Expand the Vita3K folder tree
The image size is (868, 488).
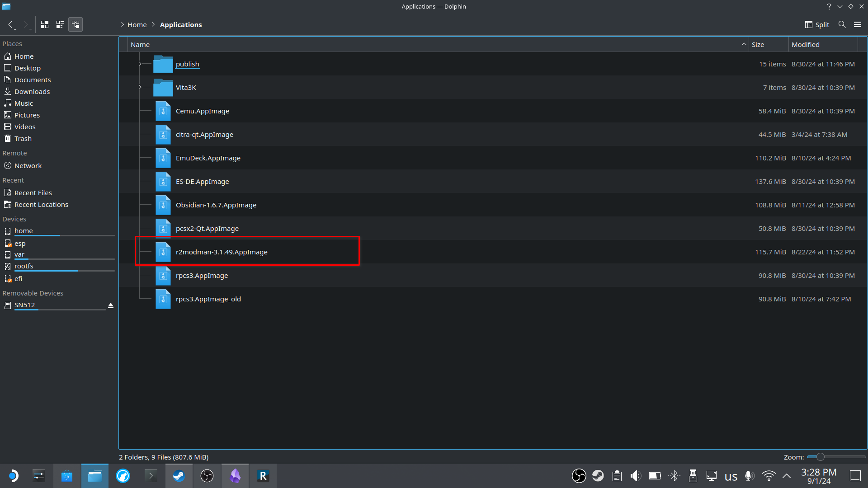coord(140,87)
